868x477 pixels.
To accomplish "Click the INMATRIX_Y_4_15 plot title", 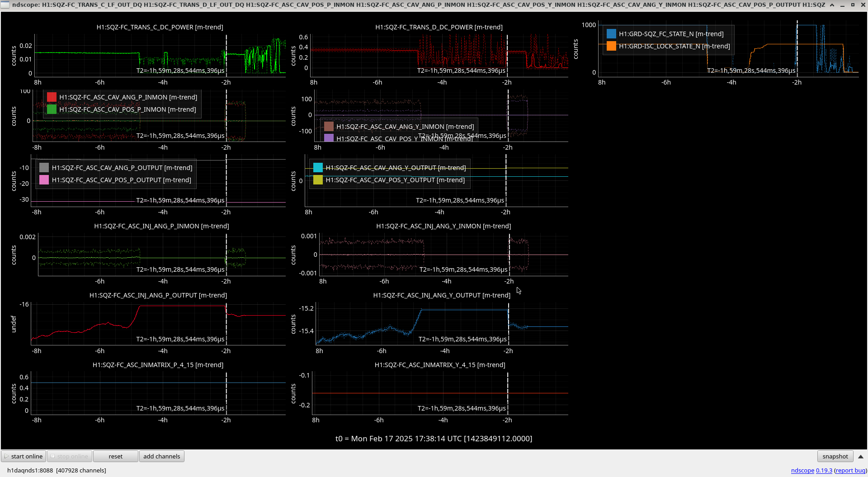I will [440, 365].
